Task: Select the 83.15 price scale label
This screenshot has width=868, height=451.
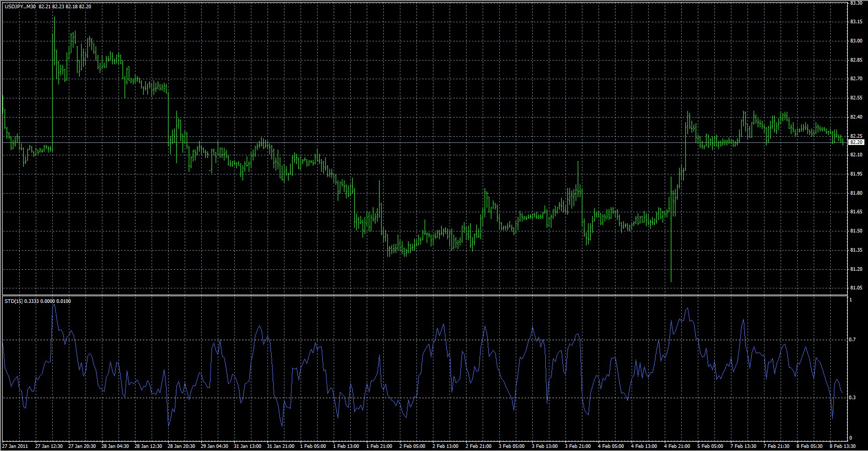Action: pos(856,22)
